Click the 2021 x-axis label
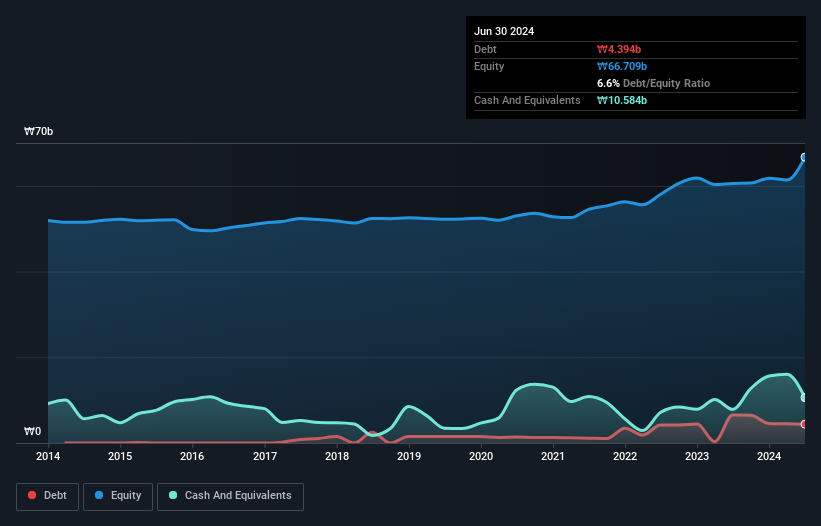This screenshot has width=821, height=526. (x=553, y=456)
